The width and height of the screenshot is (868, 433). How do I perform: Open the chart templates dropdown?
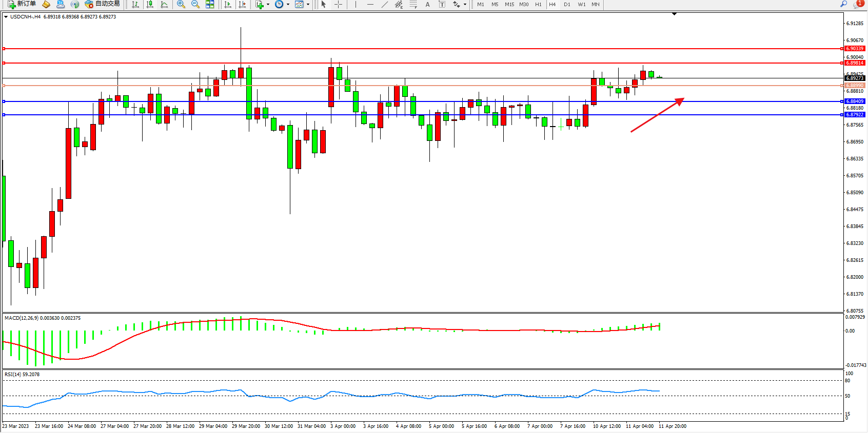308,4
